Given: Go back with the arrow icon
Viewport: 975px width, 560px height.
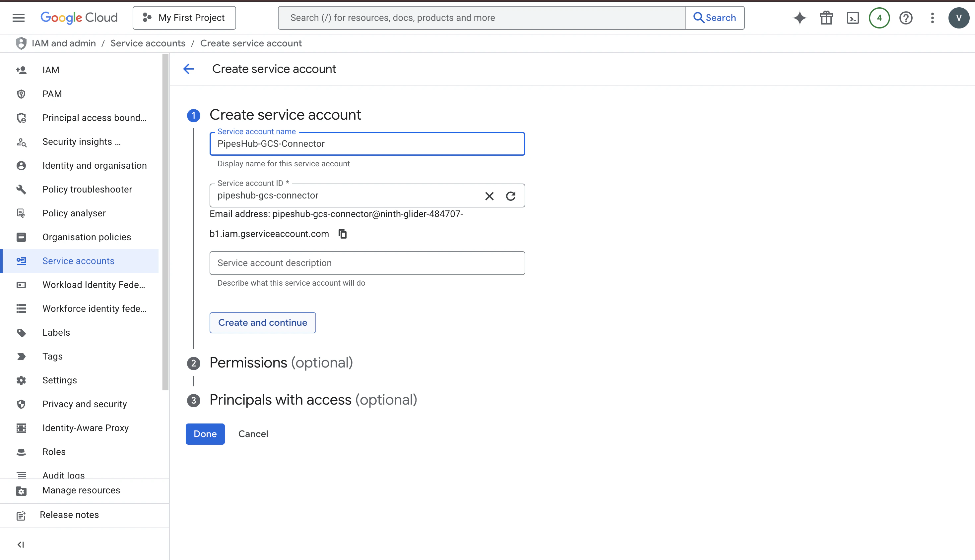Looking at the screenshot, I should click(189, 69).
